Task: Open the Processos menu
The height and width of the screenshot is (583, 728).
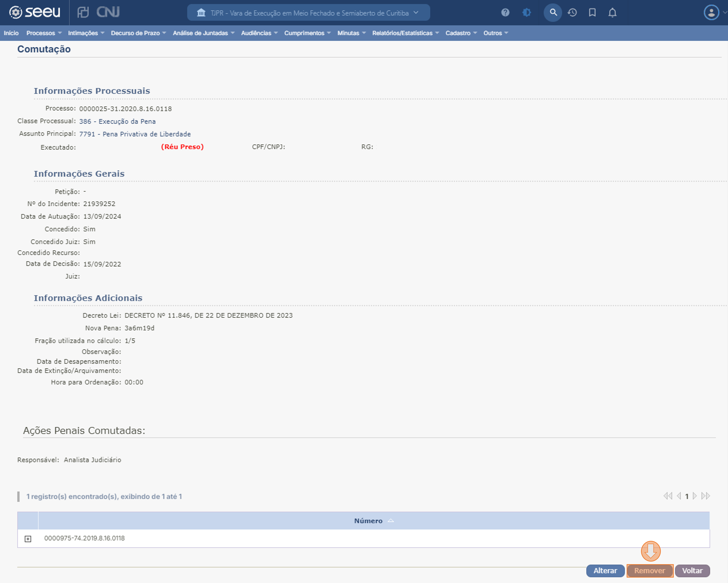Action: [44, 33]
